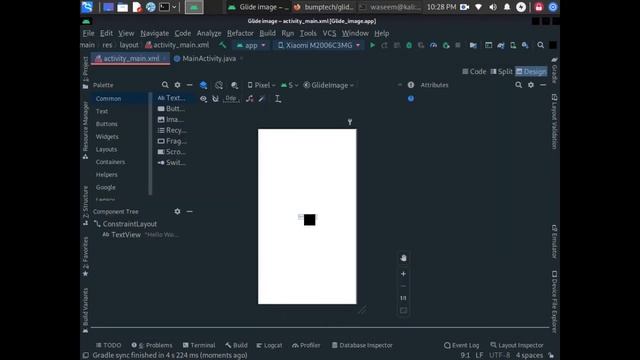Open the Database Inspector tool window
The height and width of the screenshot is (360, 640).
362,345
